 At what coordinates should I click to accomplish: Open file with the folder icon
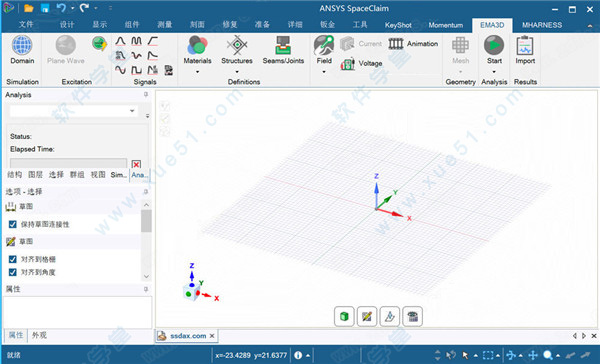(x=29, y=8)
